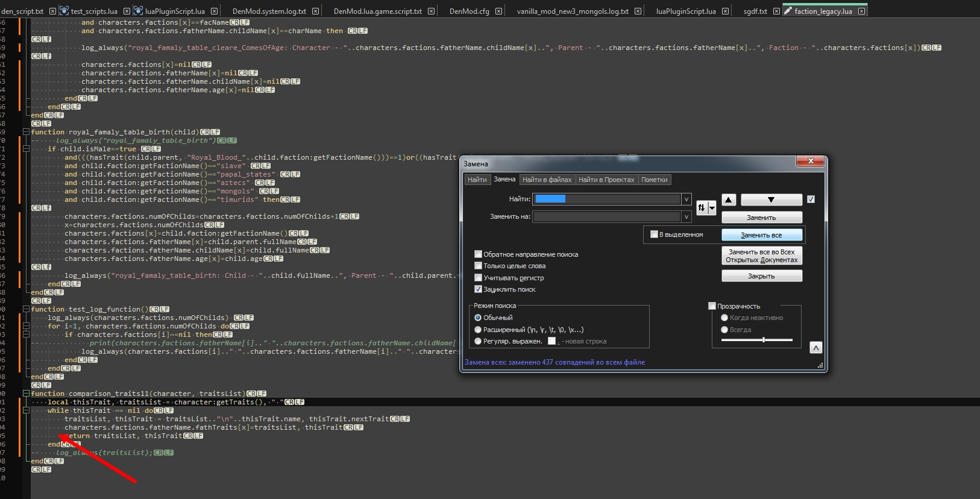Click the Закрыть button
980x499 pixels.
pyautogui.click(x=762, y=276)
